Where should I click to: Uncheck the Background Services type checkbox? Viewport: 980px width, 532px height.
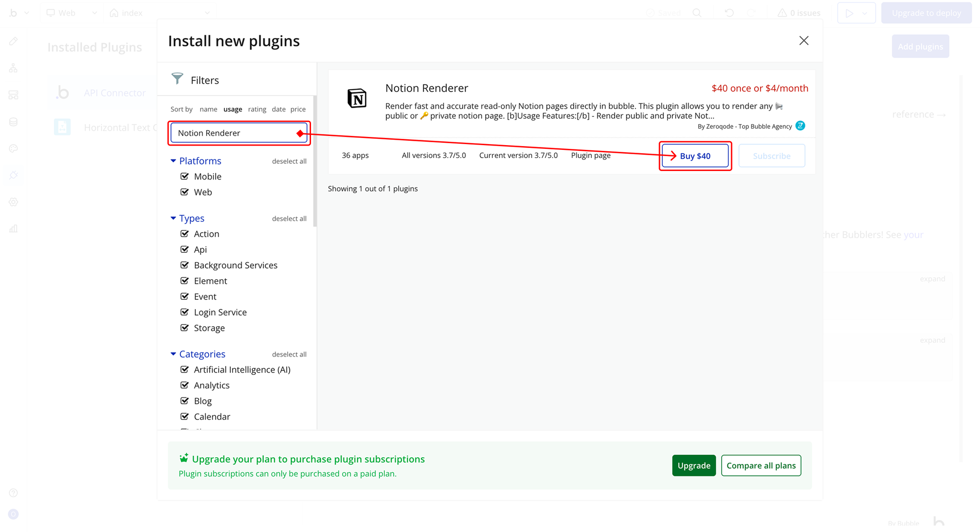pyautogui.click(x=185, y=265)
